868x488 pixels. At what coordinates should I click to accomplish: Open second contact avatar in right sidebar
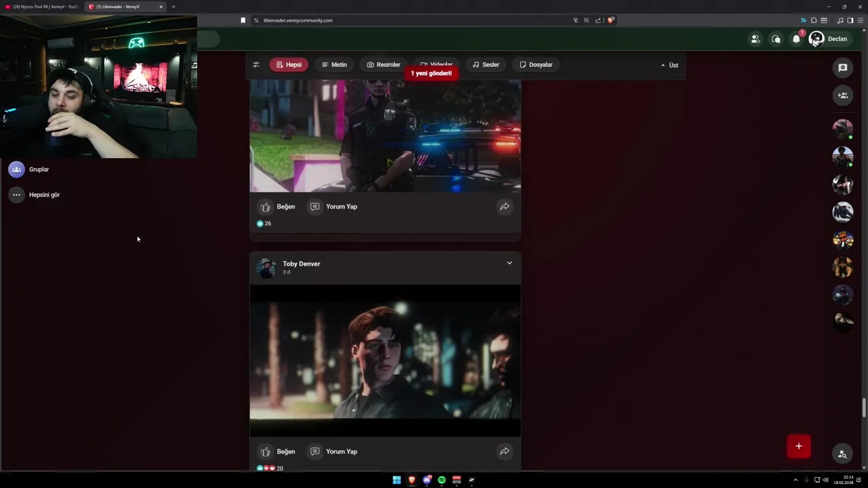pyautogui.click(x=843, y=157)
